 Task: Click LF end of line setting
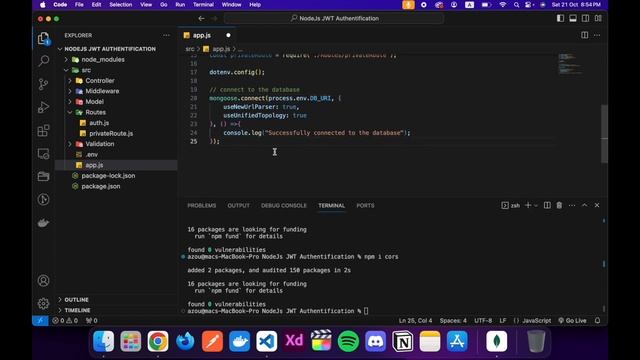pos(503,320)
